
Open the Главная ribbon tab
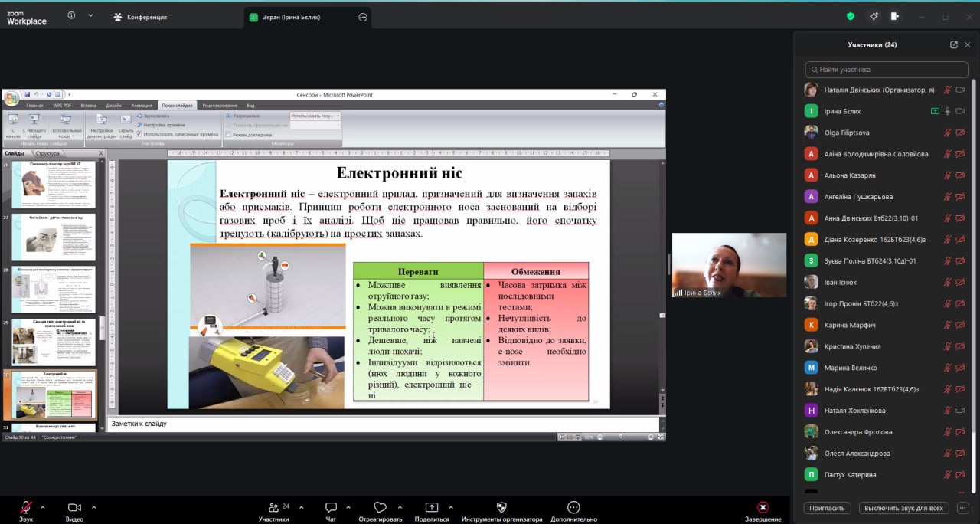[35, 105]
